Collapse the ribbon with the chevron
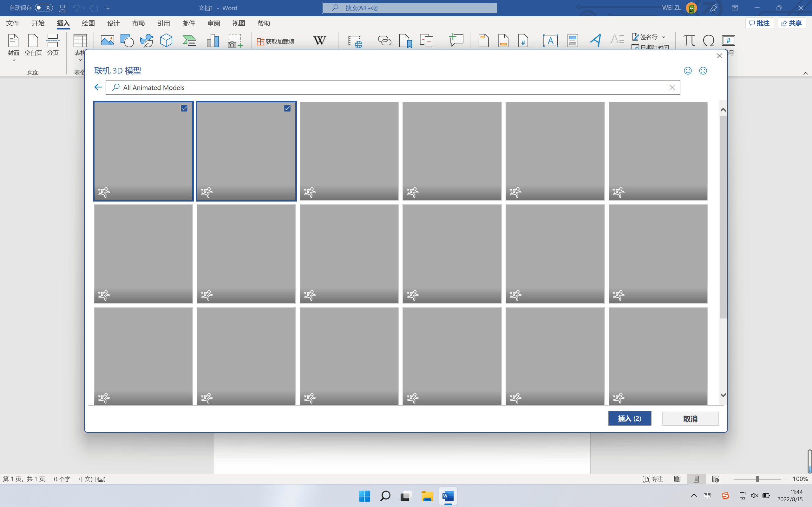This screenshot has height=507, width=812. (x=805, y=73)
